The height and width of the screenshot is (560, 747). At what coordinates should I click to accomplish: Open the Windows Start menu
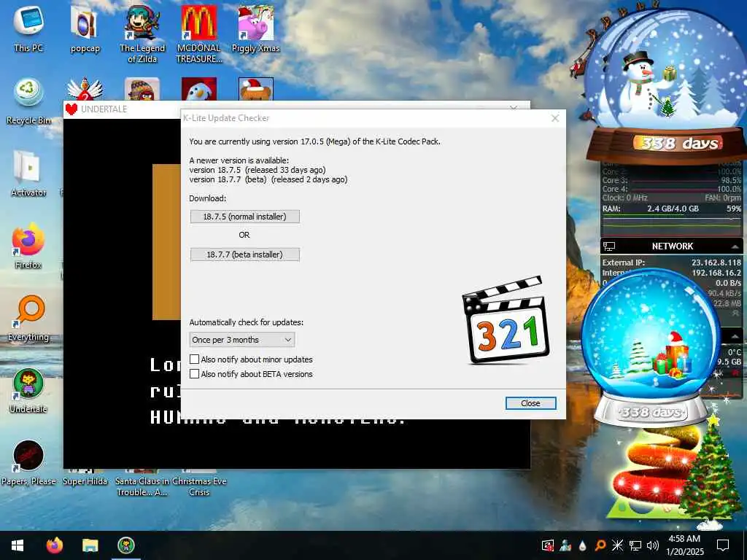(x=18, y=545)
